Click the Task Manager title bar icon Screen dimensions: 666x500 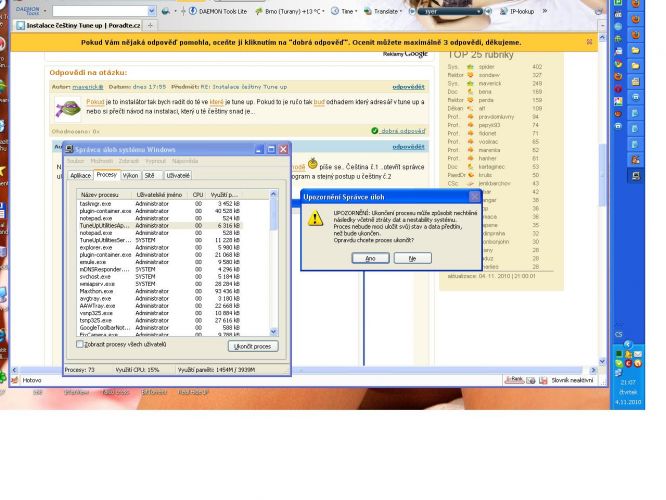click(x=70, y=150)
